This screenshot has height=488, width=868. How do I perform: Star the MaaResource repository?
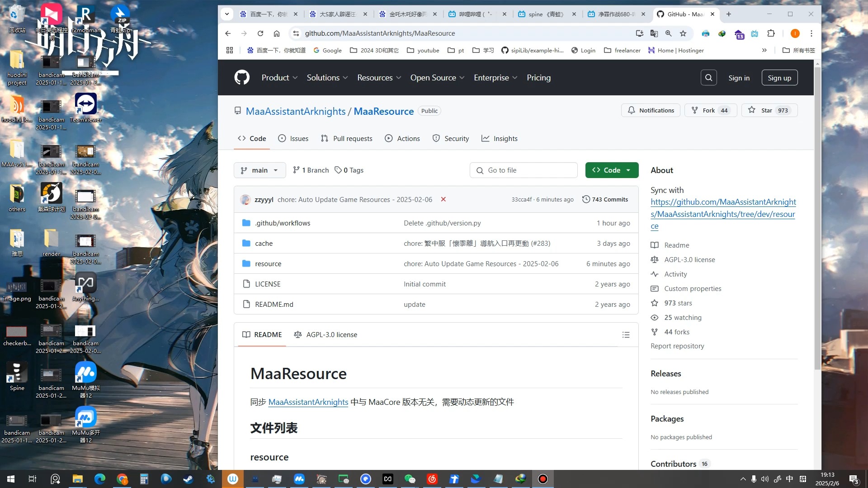pos(769,110)
